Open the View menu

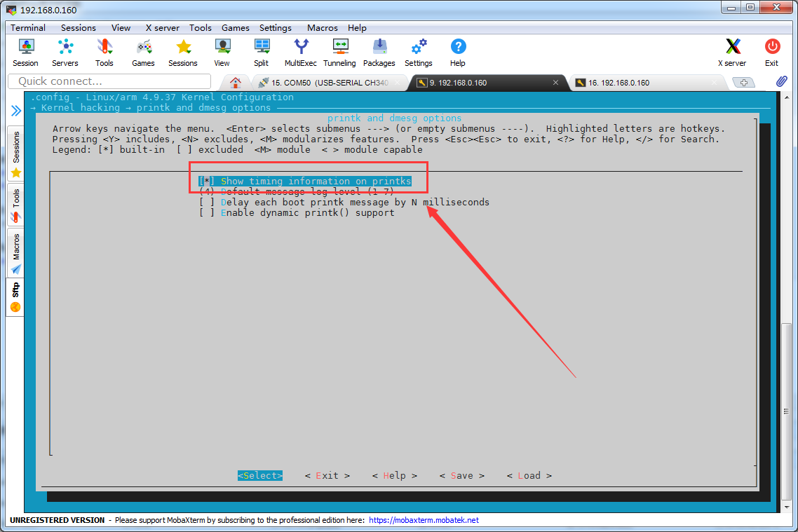click(121, 28)
